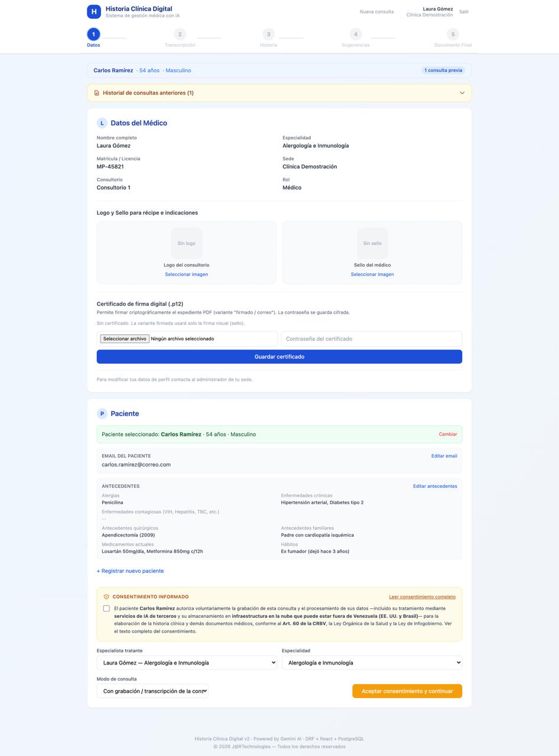Click the P avatar in Paciente section

102,413
